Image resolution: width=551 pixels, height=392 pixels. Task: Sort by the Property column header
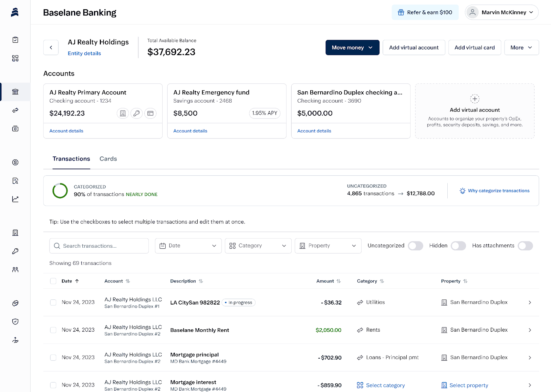coord(454,281)
